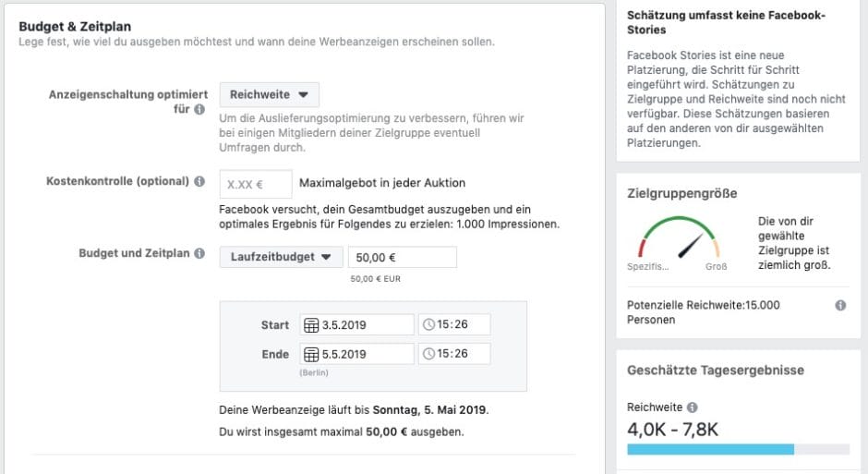This screenshot has height=474, width=868.
Task: Click the blue Reichweite progress bar
Action: pyautogui.click(x=710, y=449)
